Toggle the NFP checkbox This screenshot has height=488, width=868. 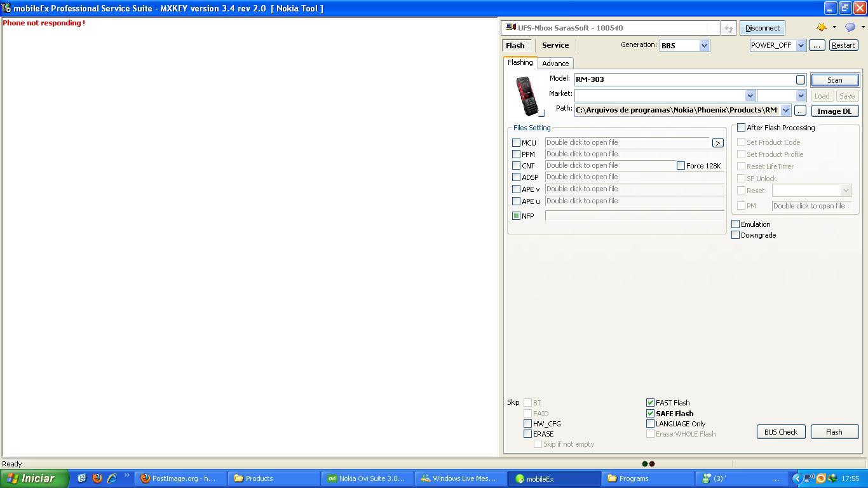point(516,216)
